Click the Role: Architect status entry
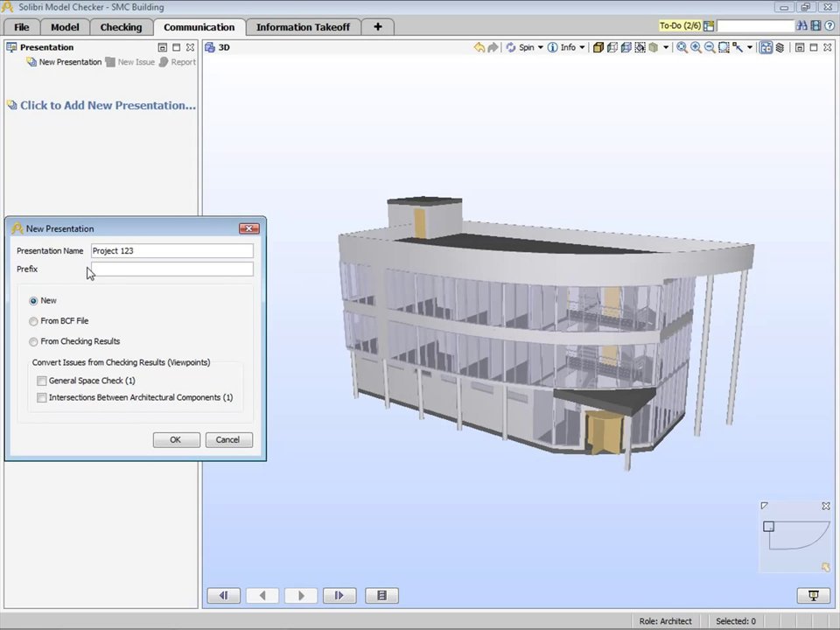Screen dimensions: 840x630 pyautogui.click(x=665, y=621)
